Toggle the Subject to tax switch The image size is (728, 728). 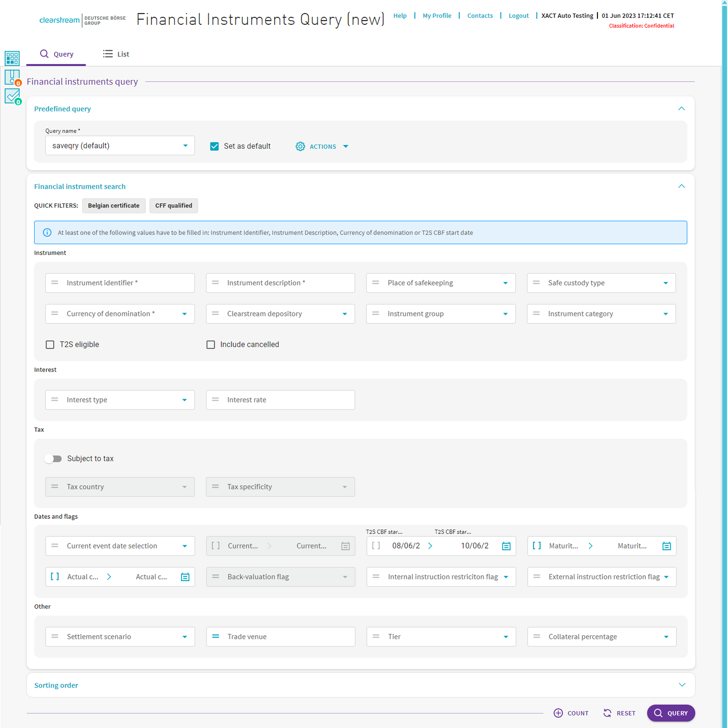click(x=53, y=459)
